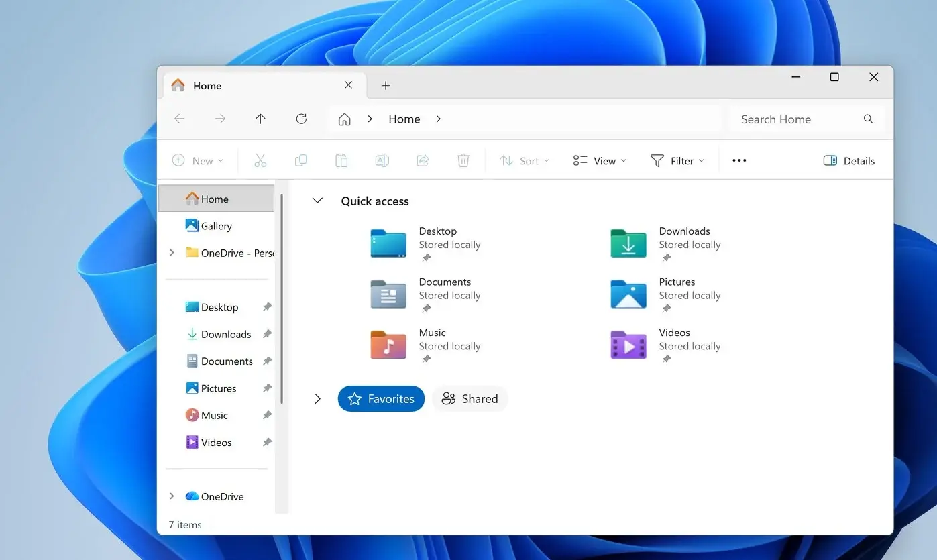Click the '7 items' status text
Viewport: 937px width, 560px height.
pyautogui.click(x=185, y=524)
